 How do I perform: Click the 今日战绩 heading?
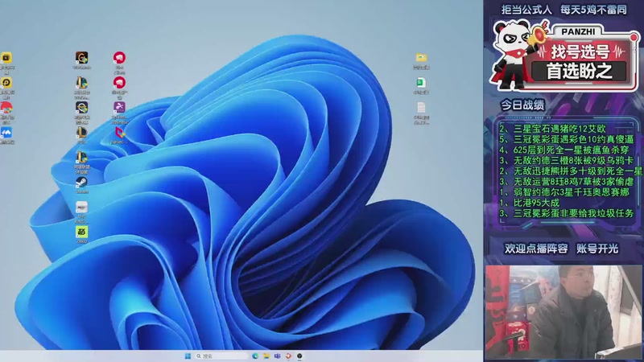coord(522,105)
